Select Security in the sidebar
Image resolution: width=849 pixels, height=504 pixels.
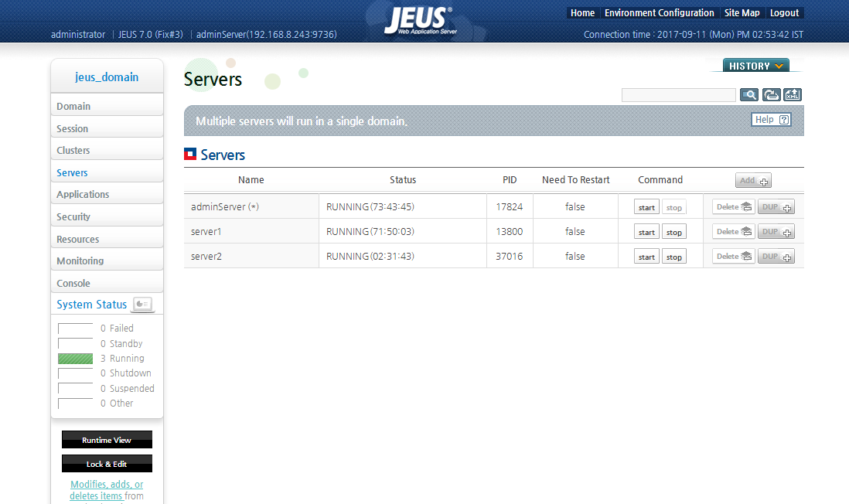click(x=107, y=216)
